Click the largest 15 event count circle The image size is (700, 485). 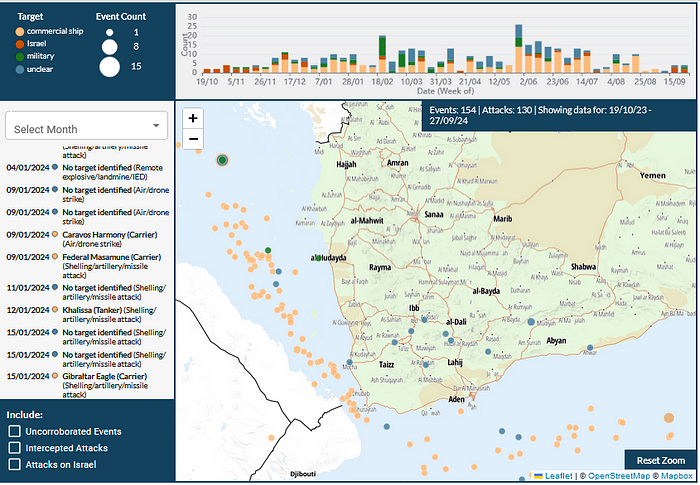click(109, 68)
